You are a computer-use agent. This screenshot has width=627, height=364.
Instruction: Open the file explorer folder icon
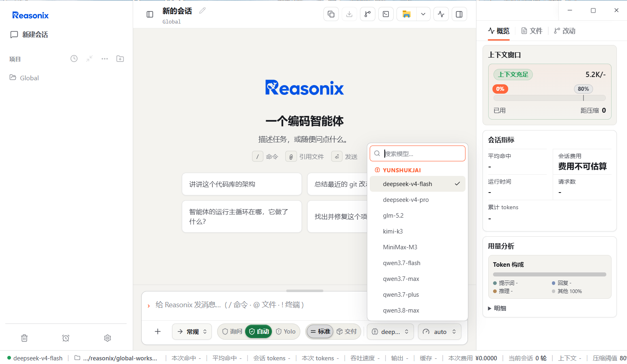pyautogui.click(x=407, y=14)
